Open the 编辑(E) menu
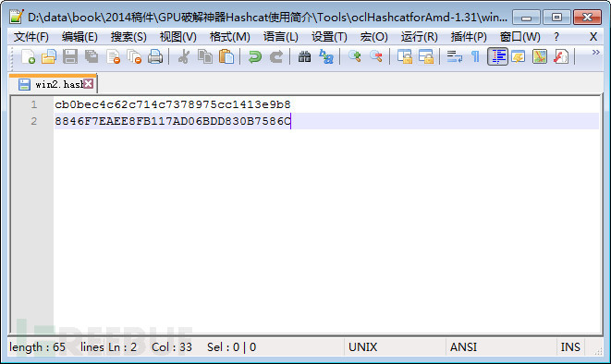611x364 pixels. click(79, 37)
